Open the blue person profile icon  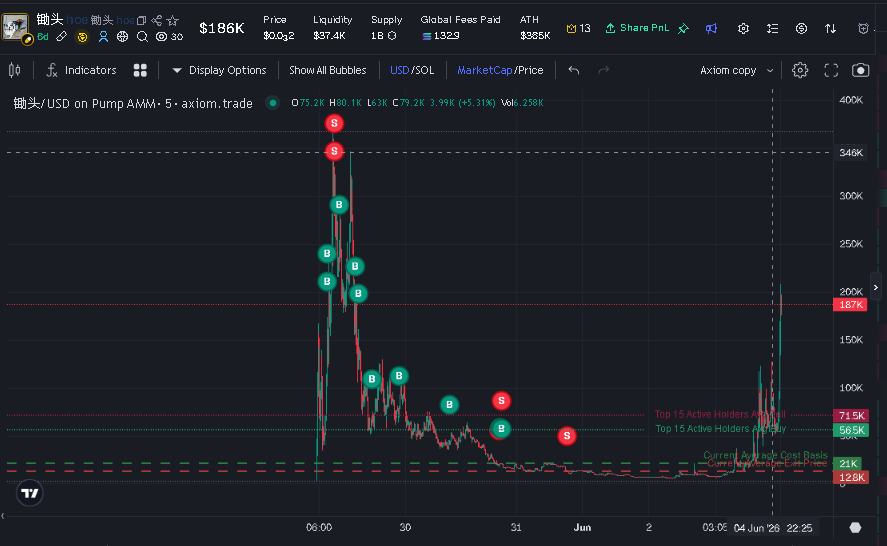click(x=103, y=37)
